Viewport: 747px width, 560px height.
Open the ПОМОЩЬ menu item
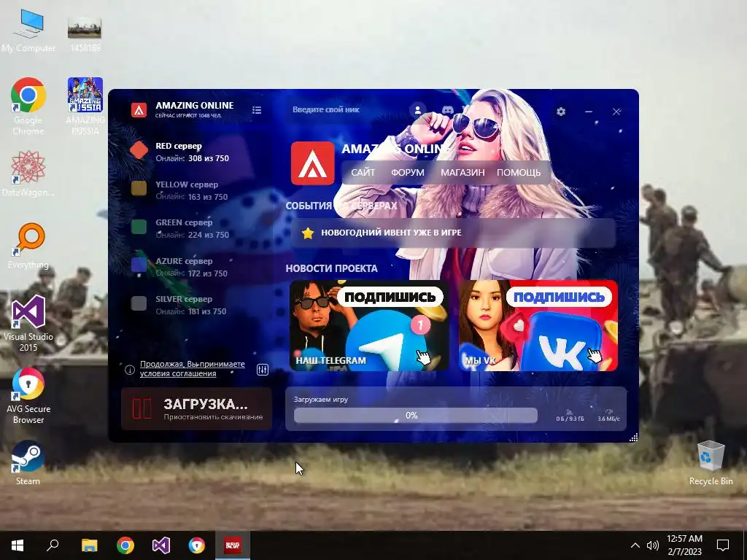point(519,172)
